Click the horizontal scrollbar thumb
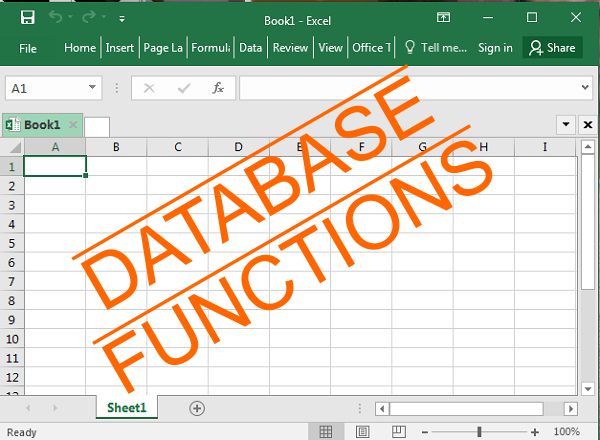The image size is (600, 440). coord(466,409)
